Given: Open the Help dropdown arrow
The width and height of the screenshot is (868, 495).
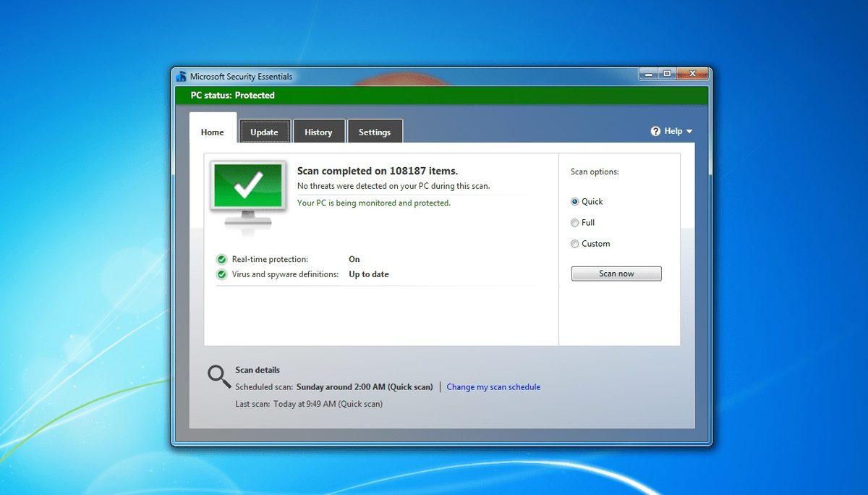Looking at the screenshot, I should coord(689,132).
